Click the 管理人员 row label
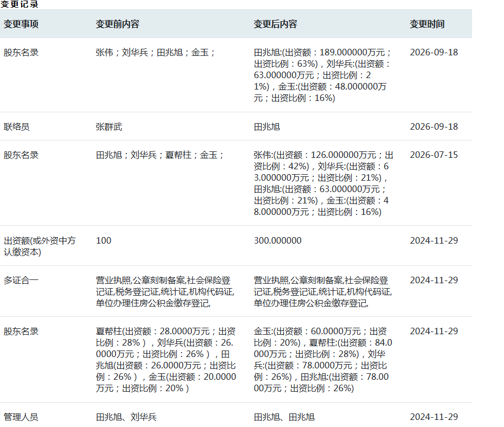This screenshot has width=504, height=427. [x=21, y=417]
